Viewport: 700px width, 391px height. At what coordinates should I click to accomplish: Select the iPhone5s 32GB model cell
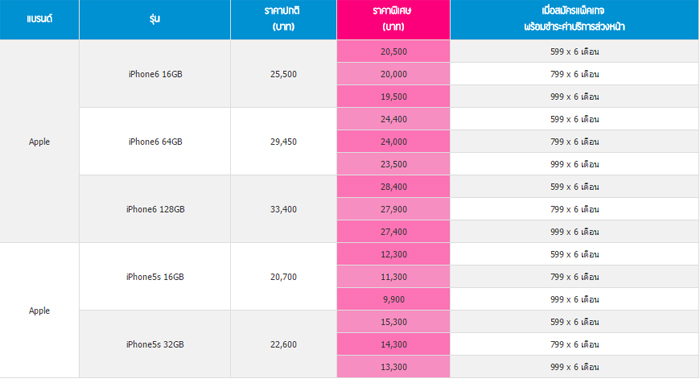(x=155, y=345)
